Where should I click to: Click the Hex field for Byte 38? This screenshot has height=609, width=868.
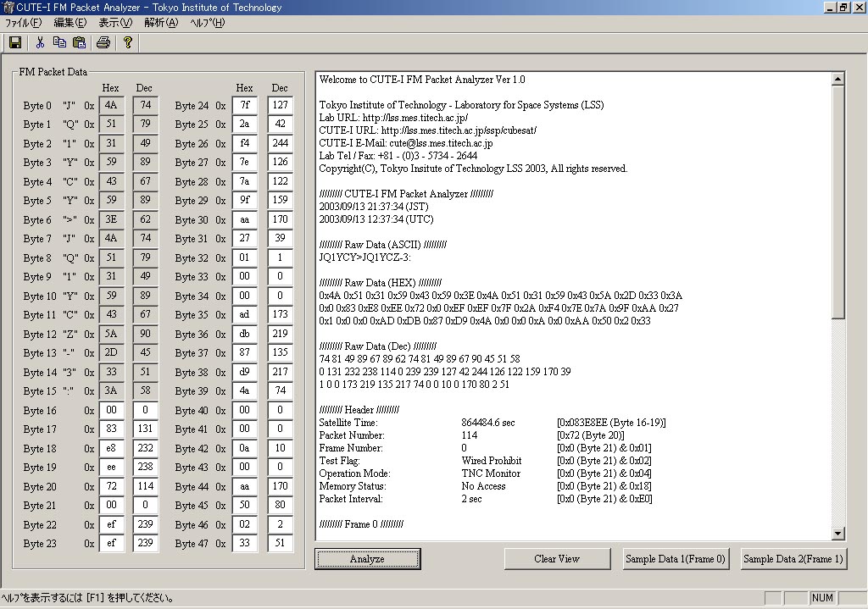point(245,373)
